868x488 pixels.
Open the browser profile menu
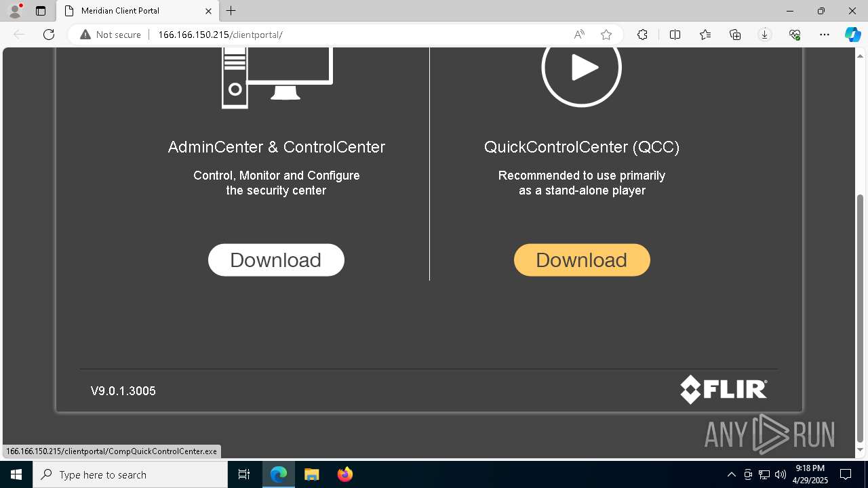tap(15, 11)
